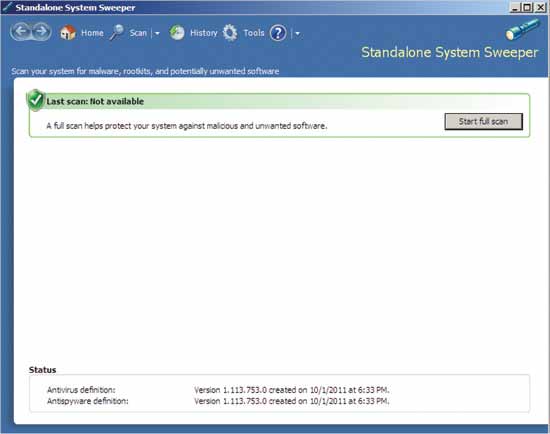The image size is (550, 434).
Task: Click the 'Antispyware definition:' label
Action: click(x=88, y=401)
